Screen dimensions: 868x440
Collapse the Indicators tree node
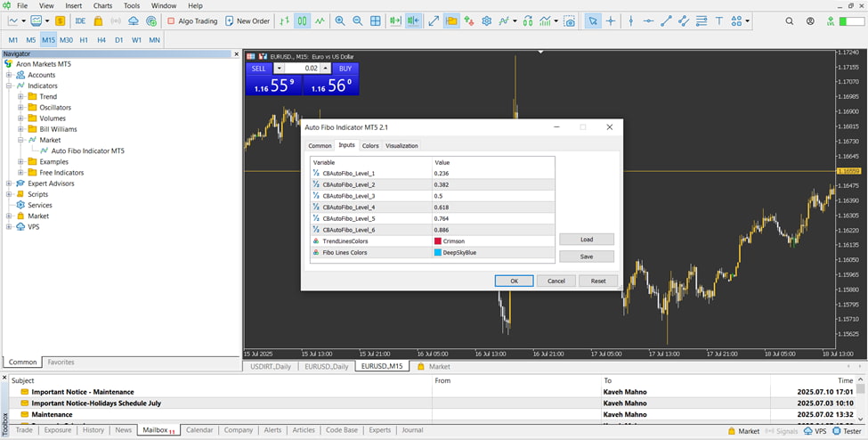tap(9, 86)
